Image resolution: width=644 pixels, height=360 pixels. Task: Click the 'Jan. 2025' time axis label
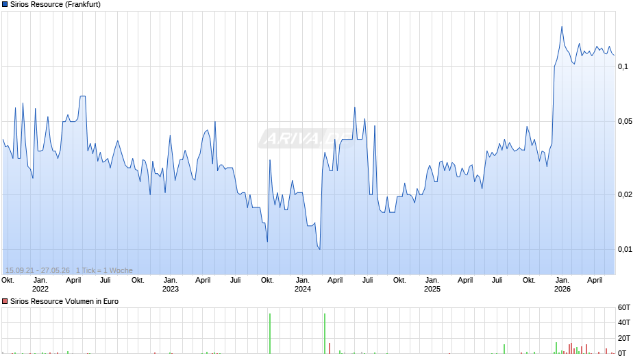(x=432, y=285)
